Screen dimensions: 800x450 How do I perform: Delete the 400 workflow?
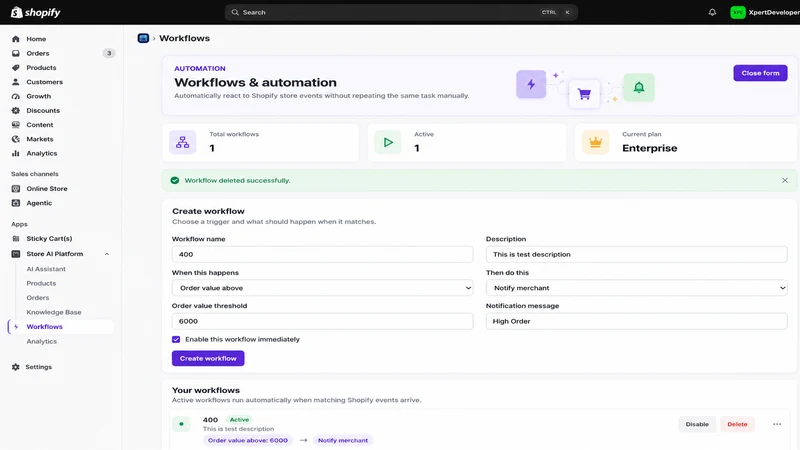tap(737, 424)
